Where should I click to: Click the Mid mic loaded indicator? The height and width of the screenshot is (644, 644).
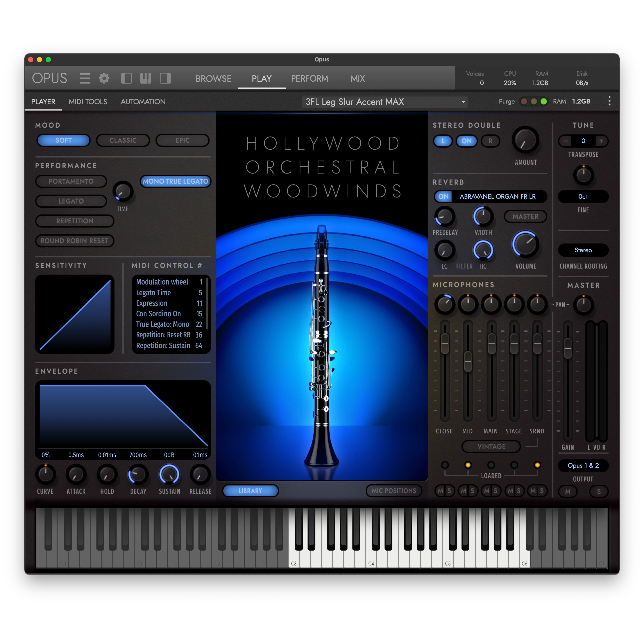(468, 465)
